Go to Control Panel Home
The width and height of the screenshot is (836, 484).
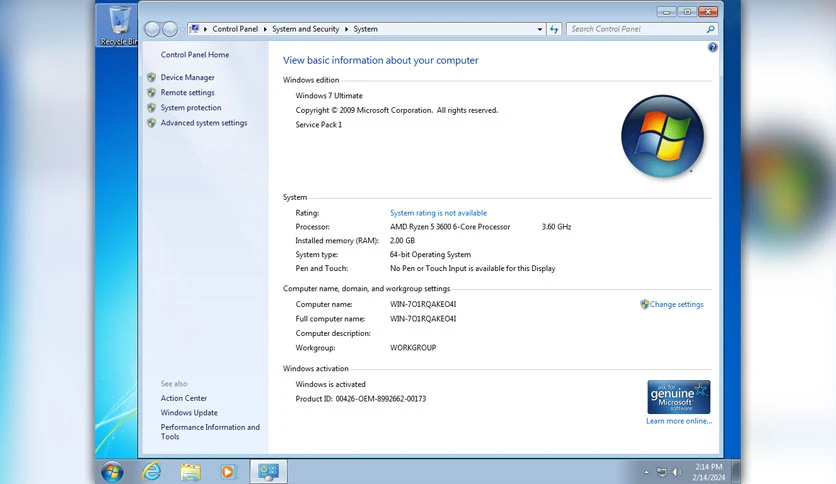pyautogui.click(x=195, y=54)
